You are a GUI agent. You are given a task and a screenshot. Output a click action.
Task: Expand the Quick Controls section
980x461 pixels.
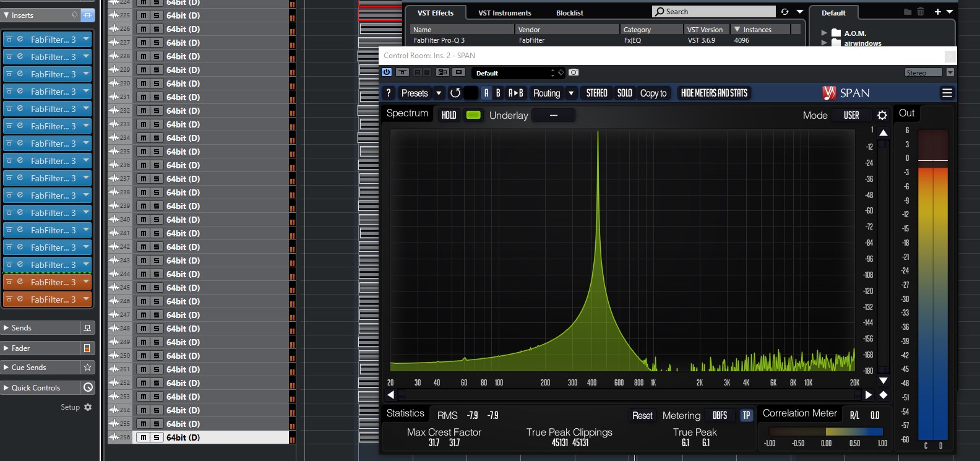pyautogui.click(x=6, y=387)
